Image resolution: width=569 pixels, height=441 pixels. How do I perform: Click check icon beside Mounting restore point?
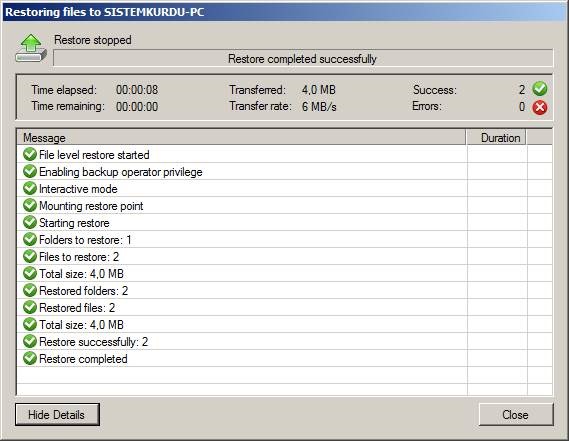[30, 205]
